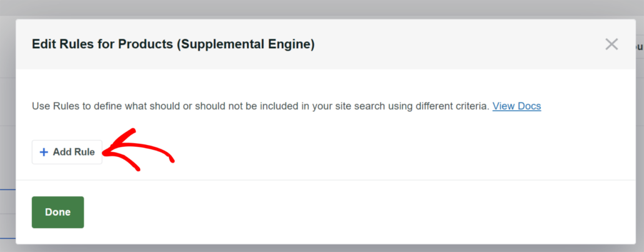Click the word "Docs" in the link
The height and width of the screenshot is (252, 644).
pos(530,106)
